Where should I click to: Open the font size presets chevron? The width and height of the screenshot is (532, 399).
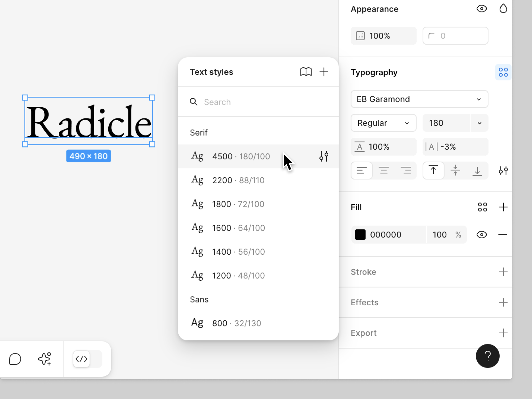(479, 123)
